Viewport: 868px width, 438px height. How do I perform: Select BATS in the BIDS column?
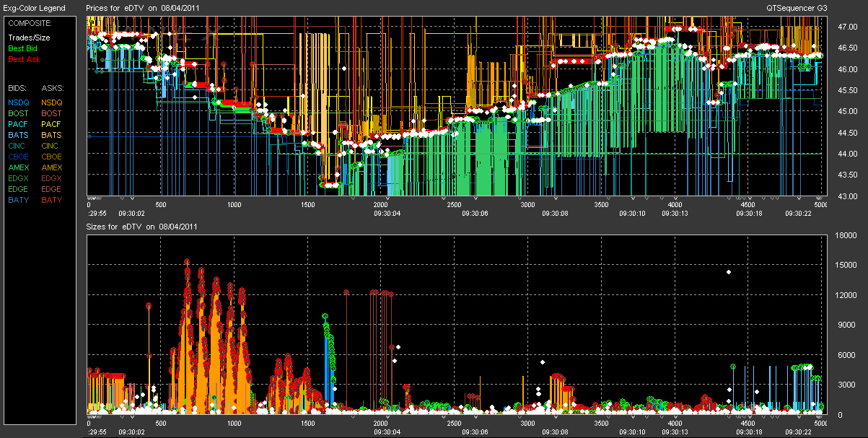coord(18,135)
